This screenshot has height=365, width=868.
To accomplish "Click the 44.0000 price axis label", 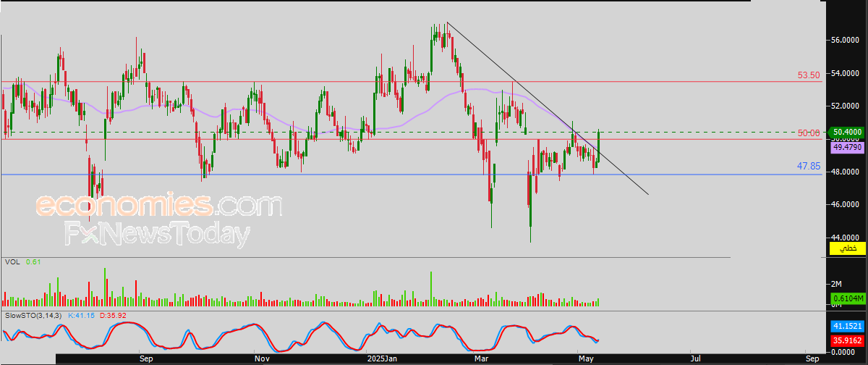I will 845,237.
